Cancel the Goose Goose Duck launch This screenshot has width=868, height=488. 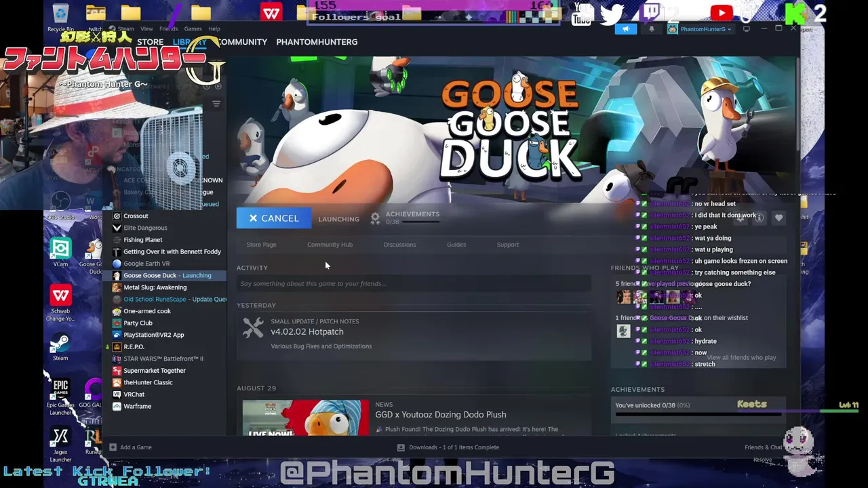click(274, 218)
